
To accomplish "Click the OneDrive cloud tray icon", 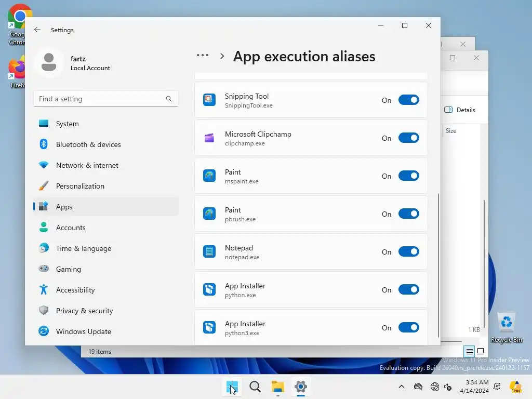I will (x=418, y=387).
